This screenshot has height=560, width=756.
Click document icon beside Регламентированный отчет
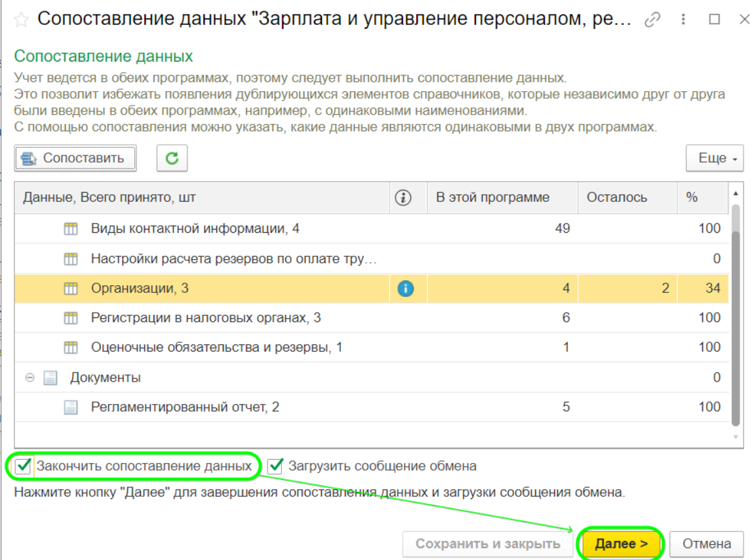point(71,407)
